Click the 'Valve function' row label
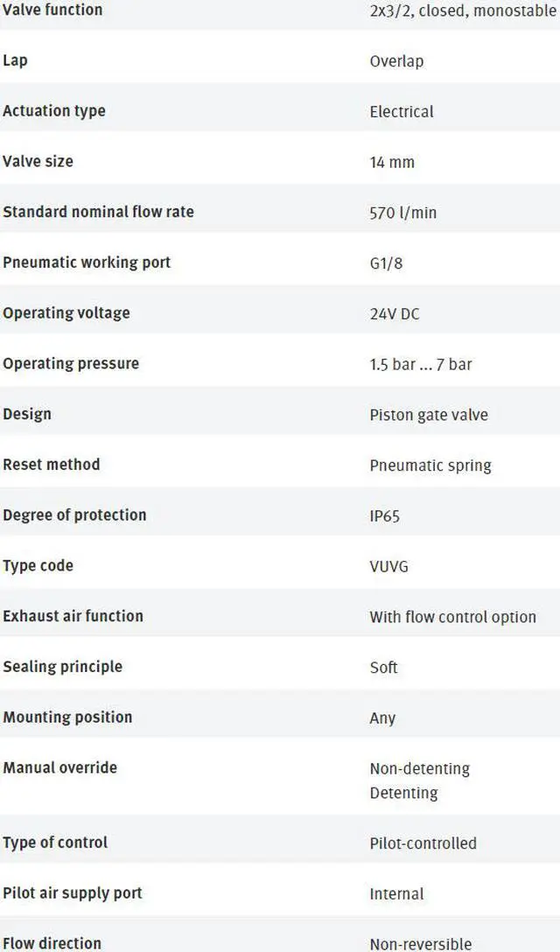The image size is (560, 952). [x=52, y=10]
